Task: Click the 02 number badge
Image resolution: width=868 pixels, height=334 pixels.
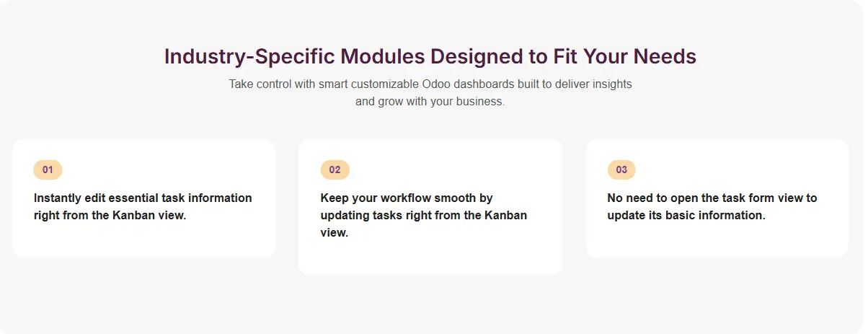Action: (335, 170)
